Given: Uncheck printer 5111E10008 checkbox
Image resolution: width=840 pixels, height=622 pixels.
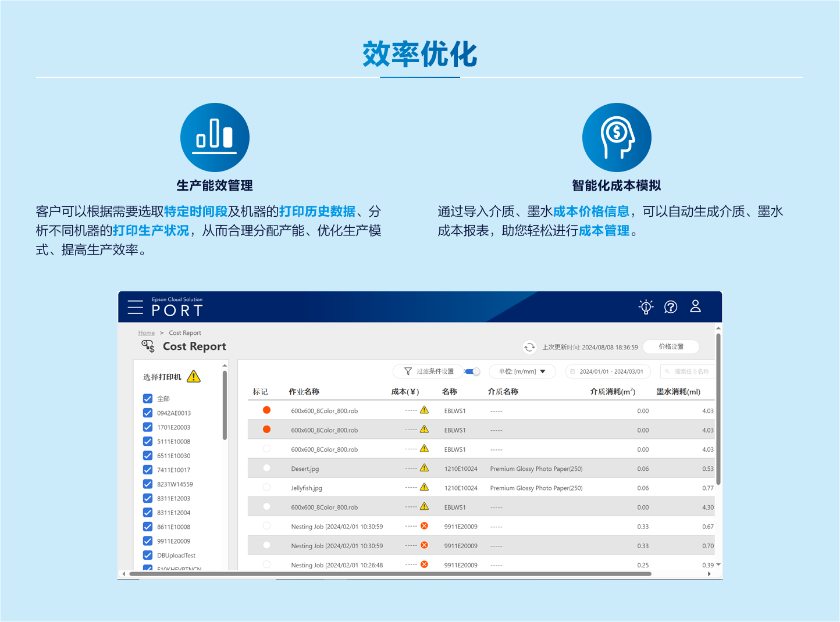Looking at the screenshot, I should click(148, 441).
